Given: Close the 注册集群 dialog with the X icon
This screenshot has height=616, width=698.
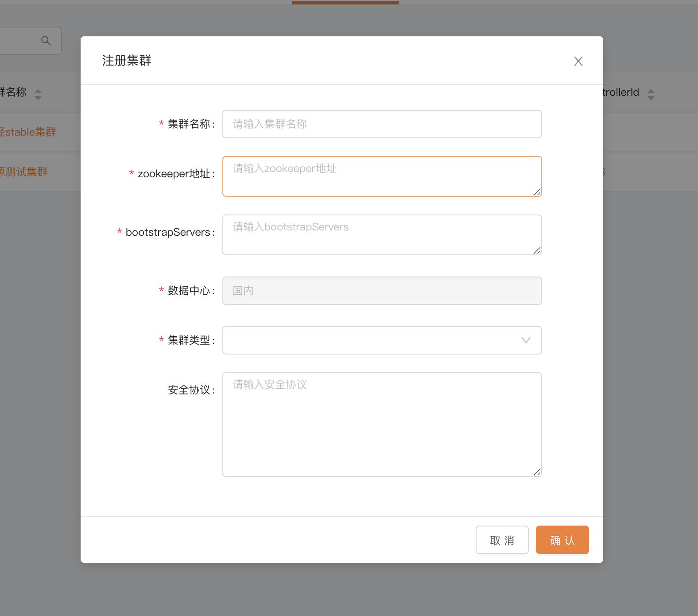Looking at the screenshot, I should (x=578, y=61).
